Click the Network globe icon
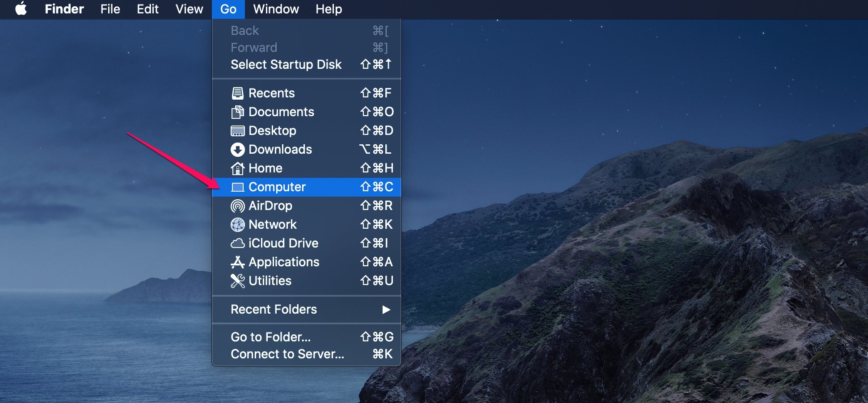 click(x=237, y=225)
